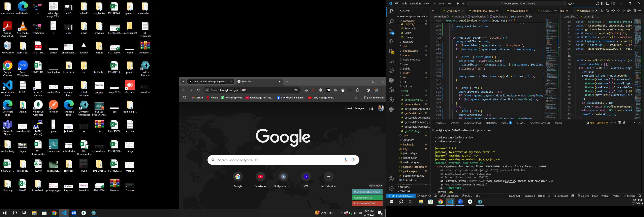The image size is (644, 217).
Task: Click the voice search microphone in Google search box
Action: click(x=346, y=160)
